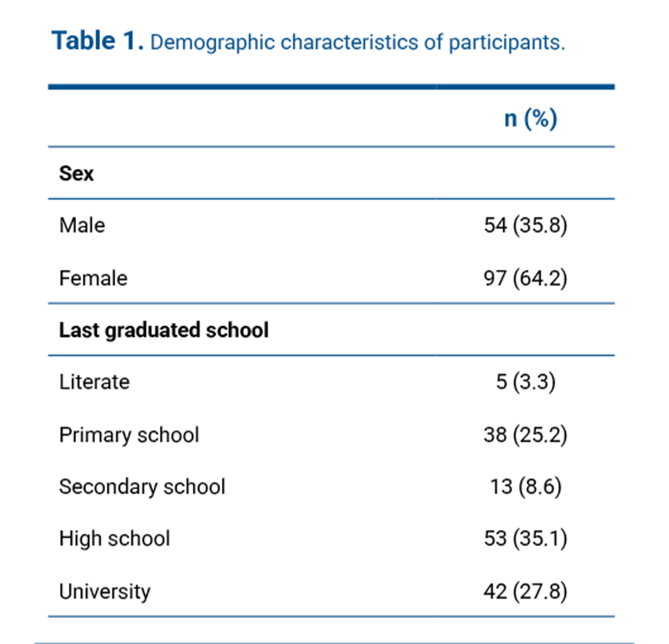Click the "n (%)" column header
Viewport: 669px width, 644px height.
pos(530,118)
